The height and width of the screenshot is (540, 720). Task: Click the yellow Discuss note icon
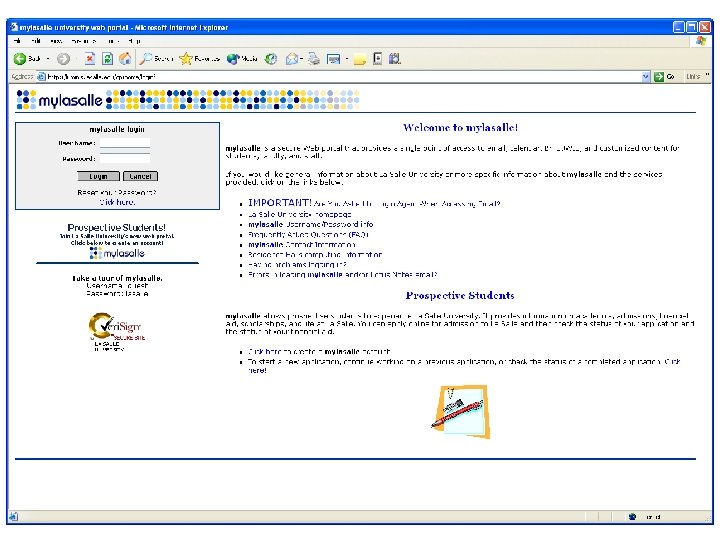(360, 59)
